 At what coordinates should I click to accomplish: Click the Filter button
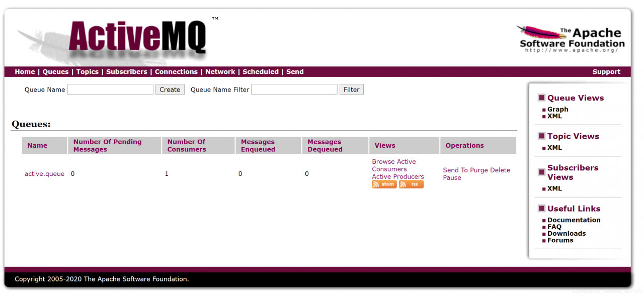352,89
